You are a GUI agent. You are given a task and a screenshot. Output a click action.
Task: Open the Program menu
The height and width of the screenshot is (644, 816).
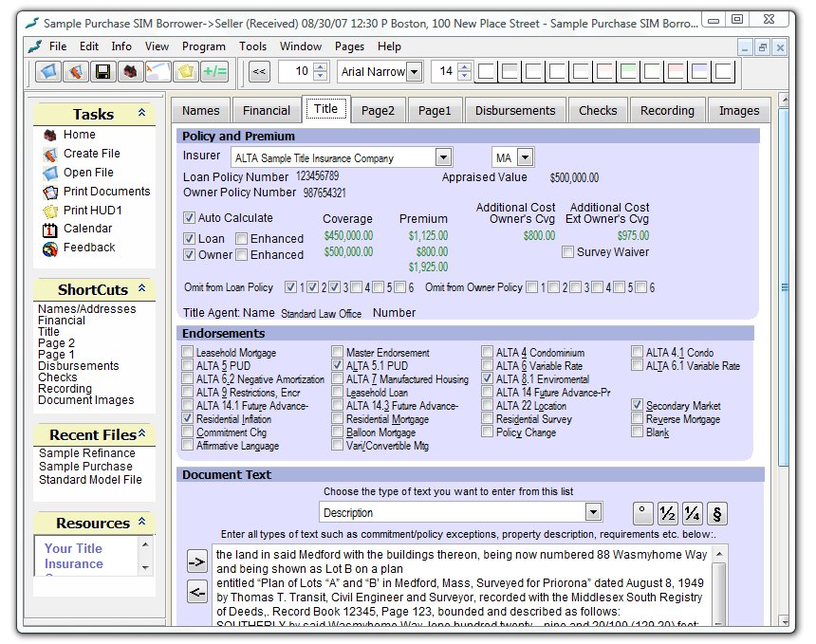pyautogui.click(x=204, y=46)
